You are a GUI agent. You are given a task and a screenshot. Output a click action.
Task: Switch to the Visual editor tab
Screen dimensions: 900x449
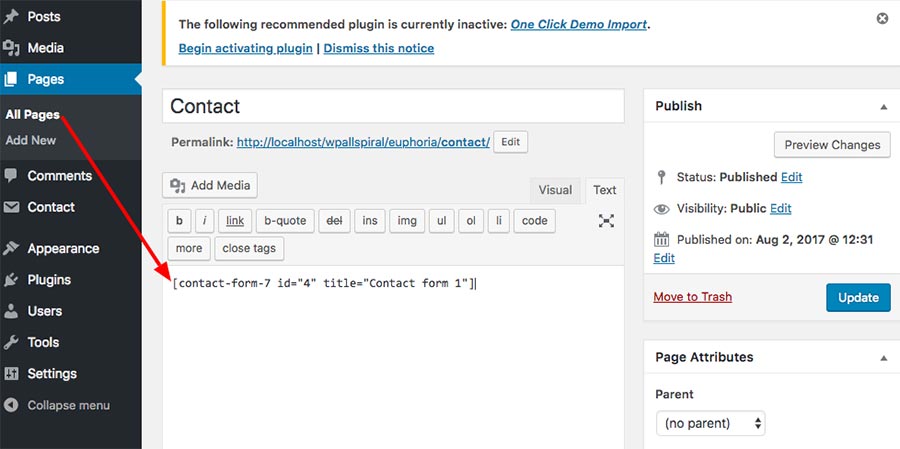(x=555, y=190)
